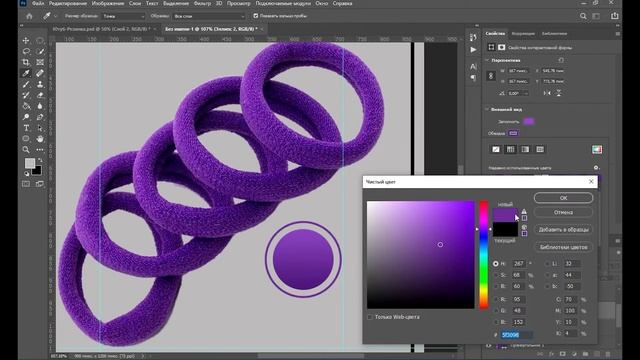Image resolution: width=640 pixels, height=360 pixels.
Task: Open the Filter menu
Action: point(202,3)
